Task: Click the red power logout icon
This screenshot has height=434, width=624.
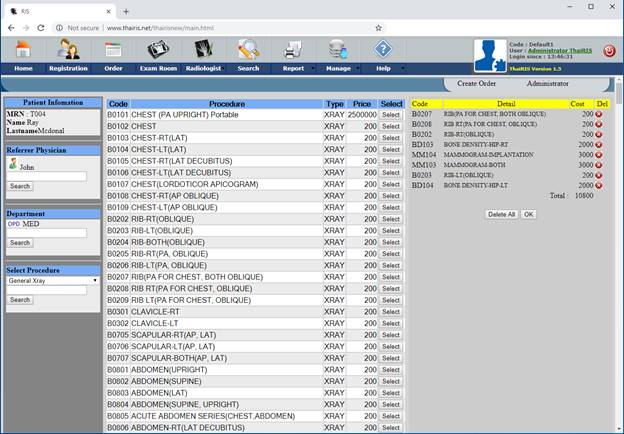Action: [x=609, y=51]
